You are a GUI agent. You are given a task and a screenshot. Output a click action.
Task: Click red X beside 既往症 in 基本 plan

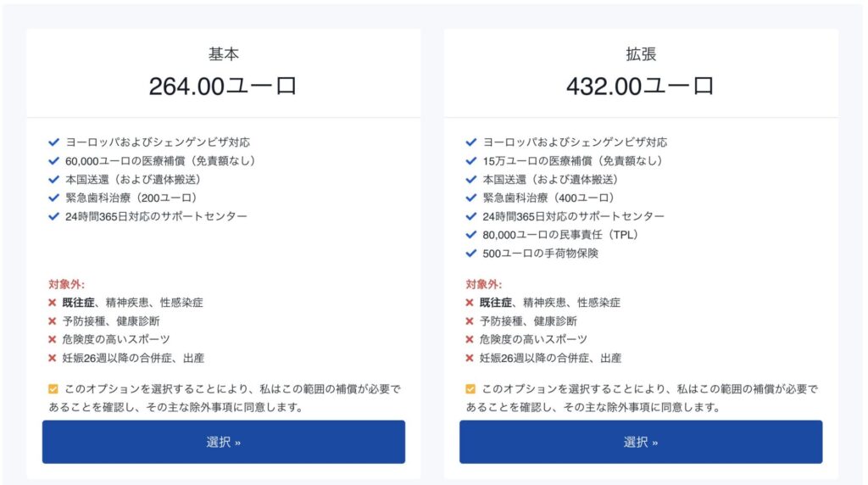(x=53, y=303)
